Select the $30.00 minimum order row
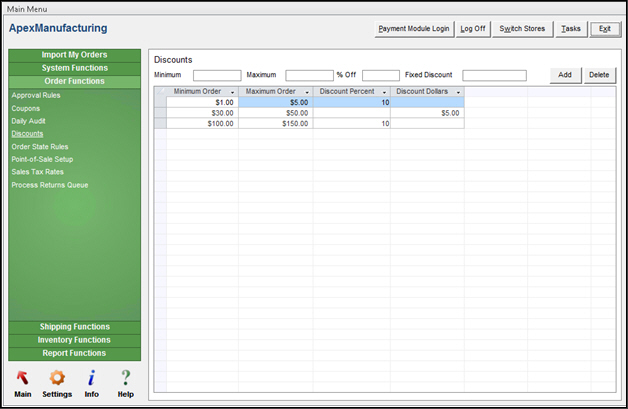628x409 pixels. (202, 113)
